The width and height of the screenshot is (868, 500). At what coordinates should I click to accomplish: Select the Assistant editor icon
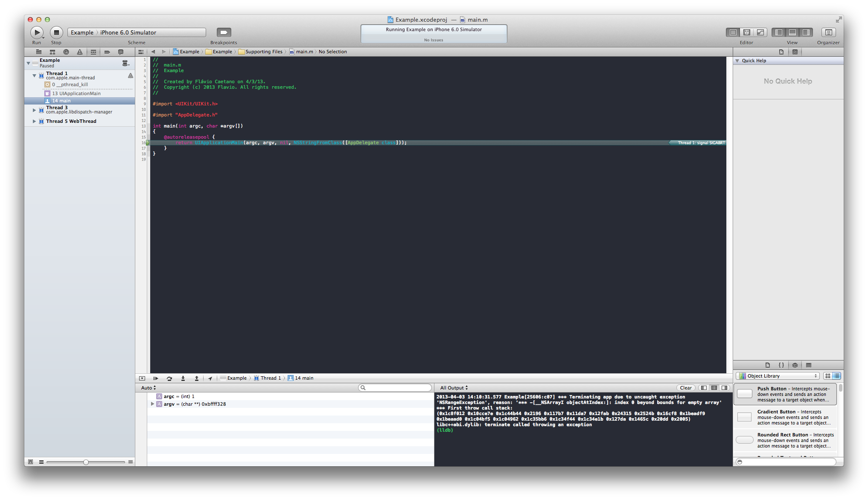746,32
